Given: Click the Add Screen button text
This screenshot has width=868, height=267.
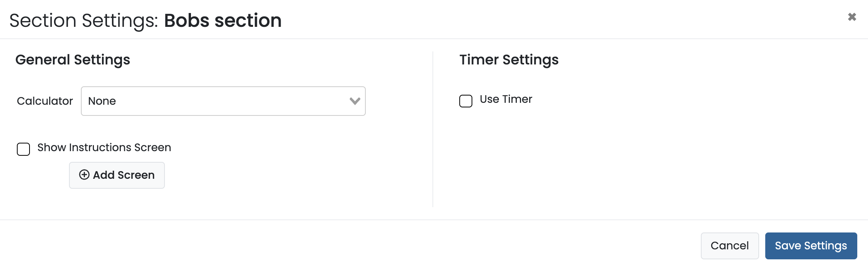Looking at the screenshot, I should [x=123, y=175].
